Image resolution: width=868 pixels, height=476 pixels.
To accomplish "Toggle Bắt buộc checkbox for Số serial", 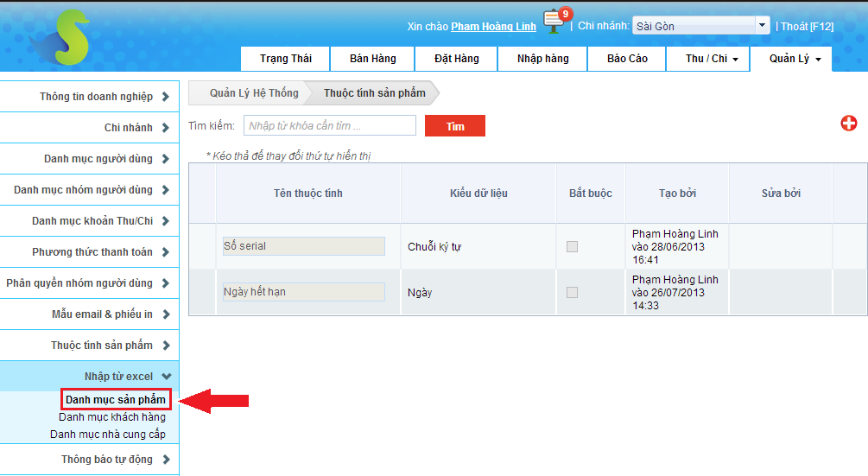I will [x=572, y=247].
